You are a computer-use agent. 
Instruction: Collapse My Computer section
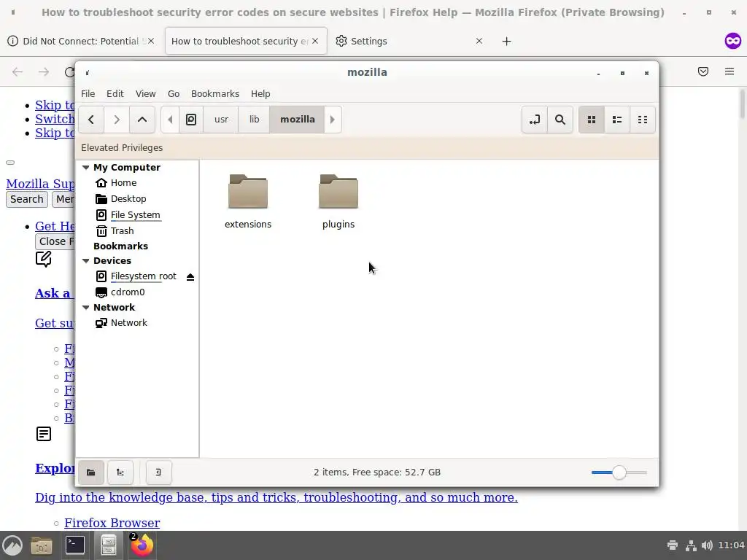tap(86, 167)
